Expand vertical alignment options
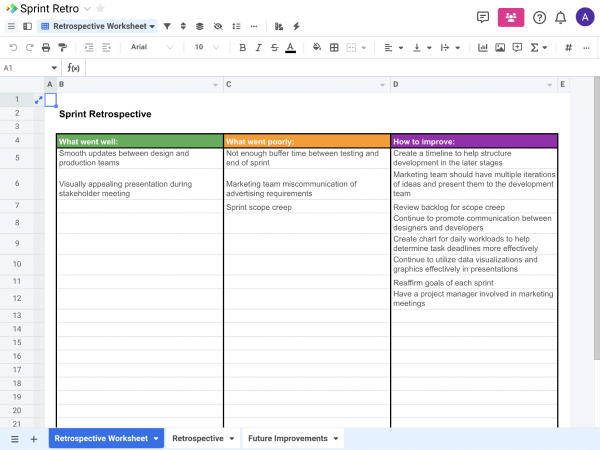600x450 pixels. 429,48
